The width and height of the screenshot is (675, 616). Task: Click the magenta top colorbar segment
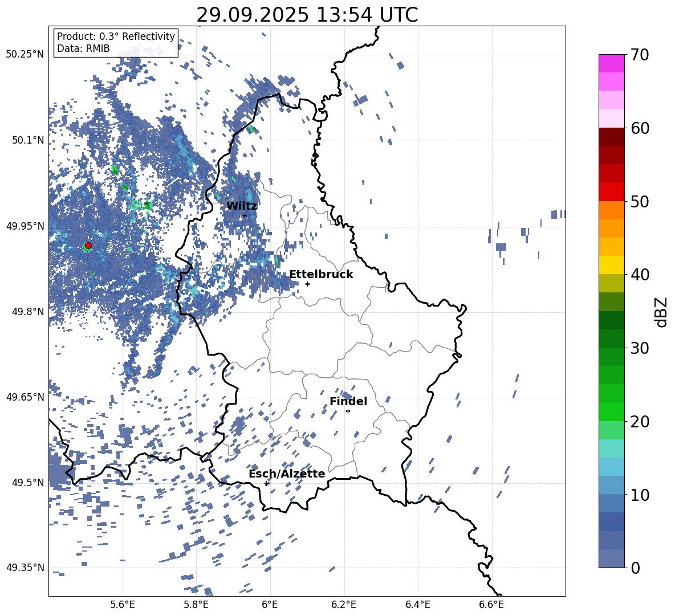click(x=611, y=63)
